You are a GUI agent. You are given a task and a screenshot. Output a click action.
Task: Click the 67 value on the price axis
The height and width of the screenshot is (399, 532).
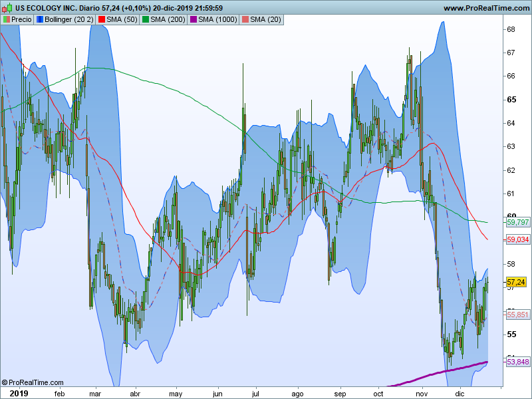coord(511,53)
